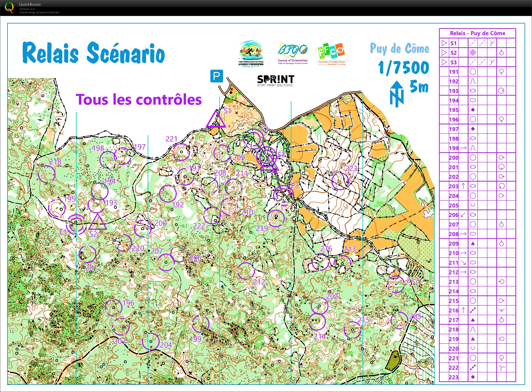Click control label 217 on the map

pyautogui.click(x=412, y=280)
